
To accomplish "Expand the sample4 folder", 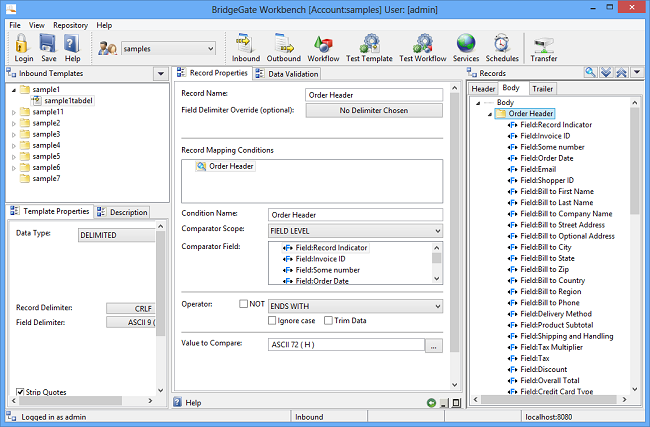I will [x=14, y=146].
